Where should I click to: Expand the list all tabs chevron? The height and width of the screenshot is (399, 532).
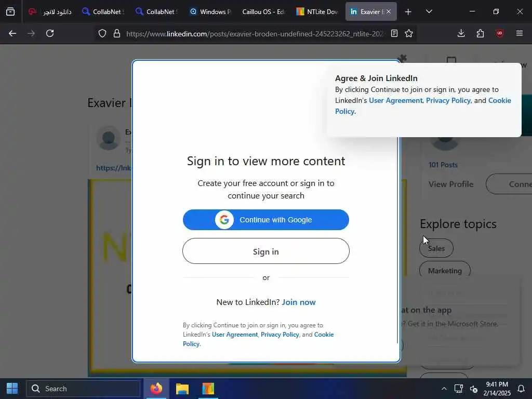coord(429,11)
